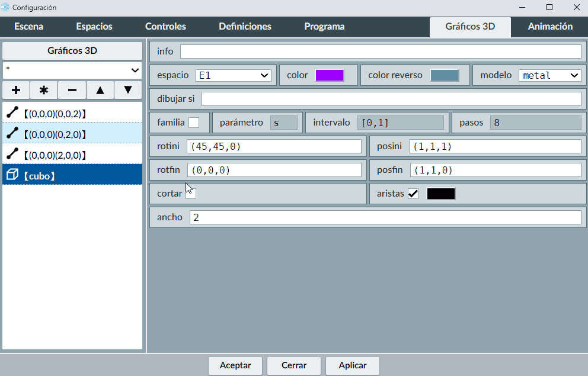This screenshot has width=588, height=376.
Task: Select the cubo item in graphics list
Action: (x=72, y=175)
